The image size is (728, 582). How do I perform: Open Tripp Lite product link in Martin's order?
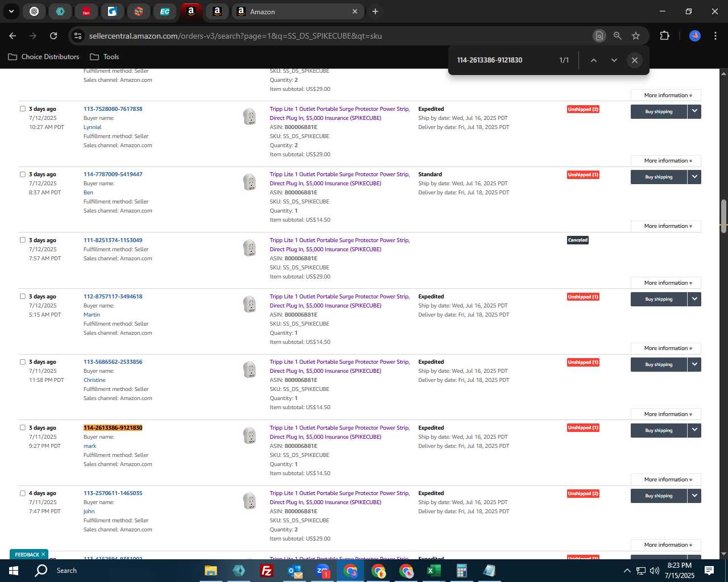tap(340, 301)
